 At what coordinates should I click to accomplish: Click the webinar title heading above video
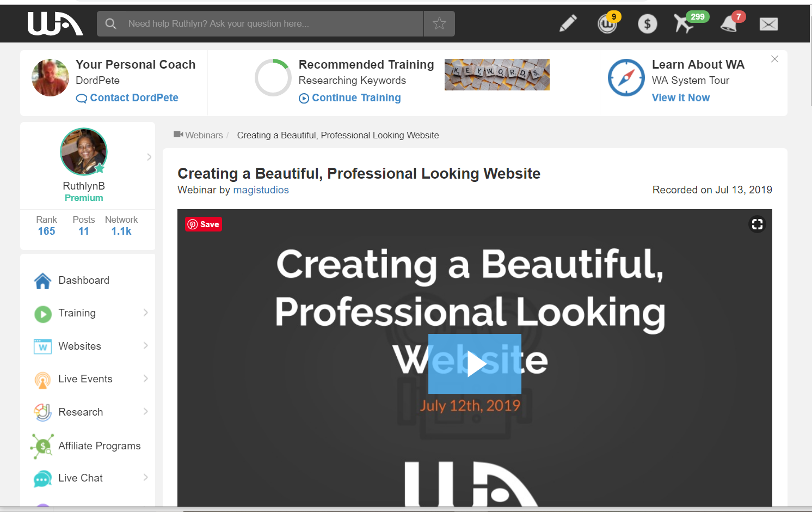click(359, 174)
